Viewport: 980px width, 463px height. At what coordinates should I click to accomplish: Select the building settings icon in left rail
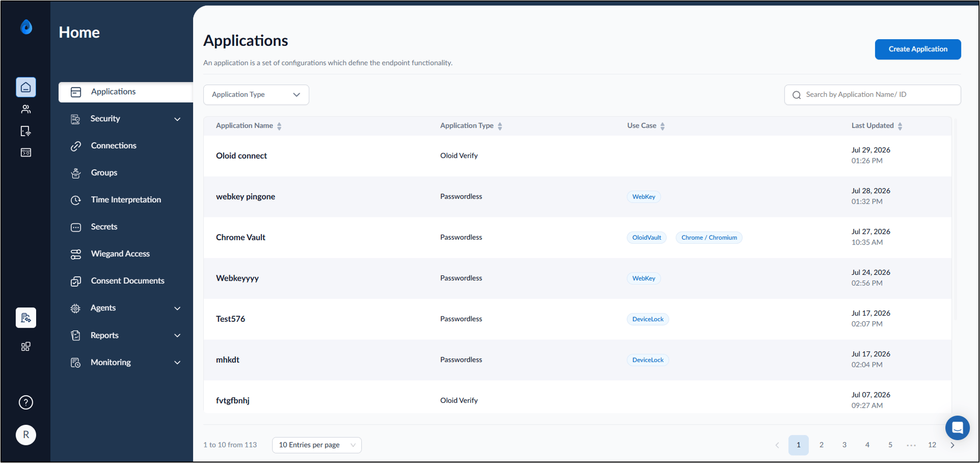click(x=26, y=318)
